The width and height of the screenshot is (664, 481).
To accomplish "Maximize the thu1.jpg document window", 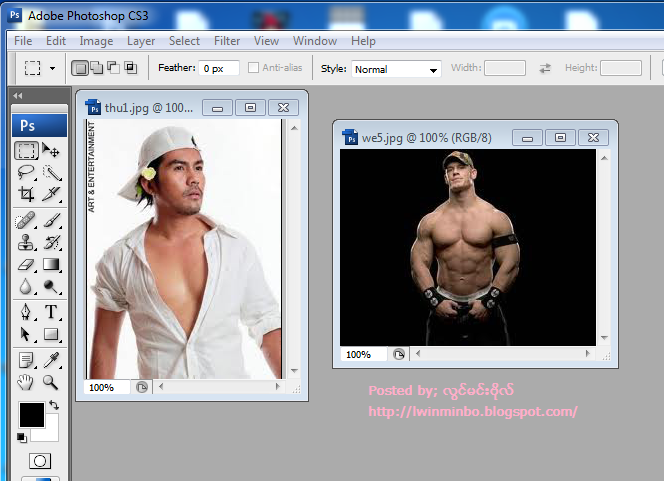I will point(250,108).
